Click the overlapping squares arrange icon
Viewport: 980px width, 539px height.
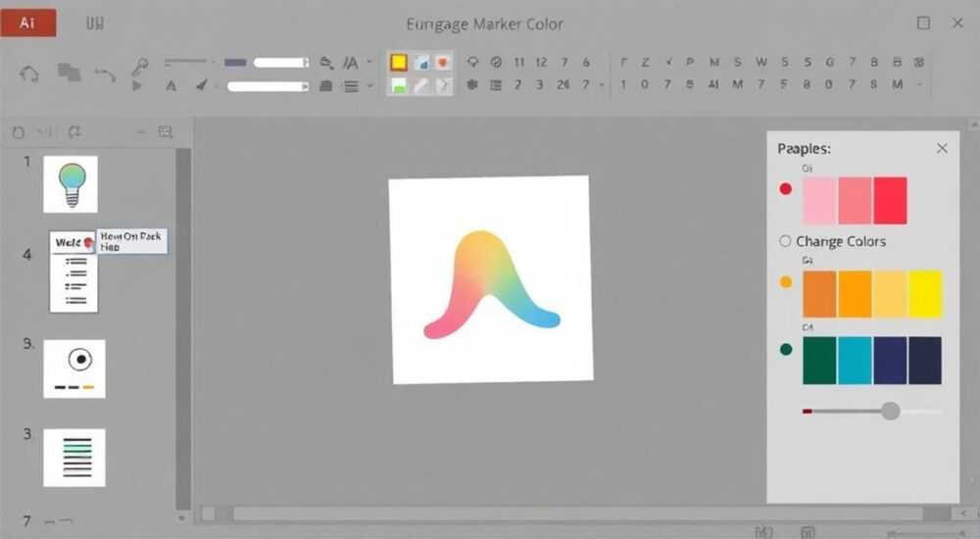(x=69, y=72)
